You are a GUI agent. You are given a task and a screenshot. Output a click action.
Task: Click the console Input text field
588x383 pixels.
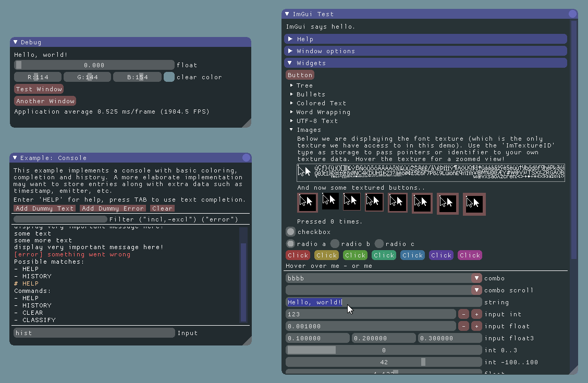tap(94, 333)
